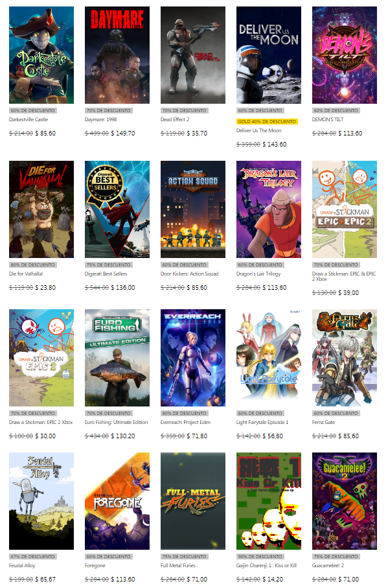This screenshot has width=388, height=588.
Task: Open the Euro Fishing: Ultimate Edition title link
Action: click(x=116, y=422)
